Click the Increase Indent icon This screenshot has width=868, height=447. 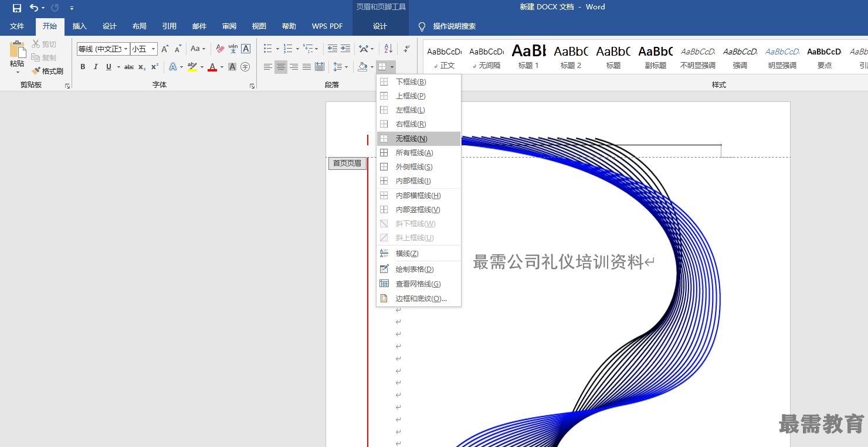click(x=345, y=49)
